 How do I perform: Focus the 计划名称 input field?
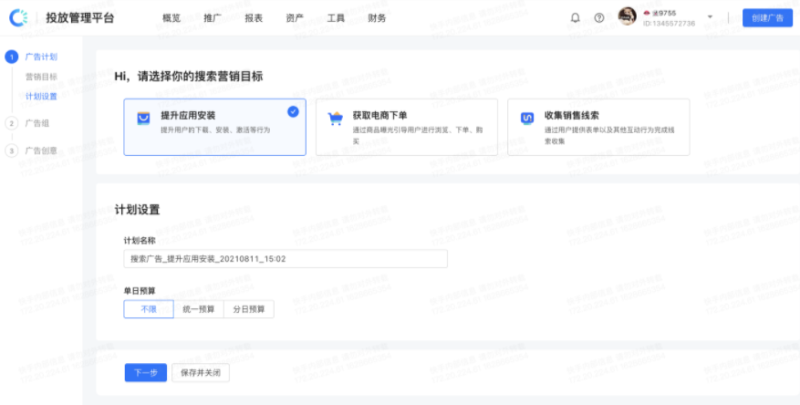pyautogui.click(x=286, y=259)
